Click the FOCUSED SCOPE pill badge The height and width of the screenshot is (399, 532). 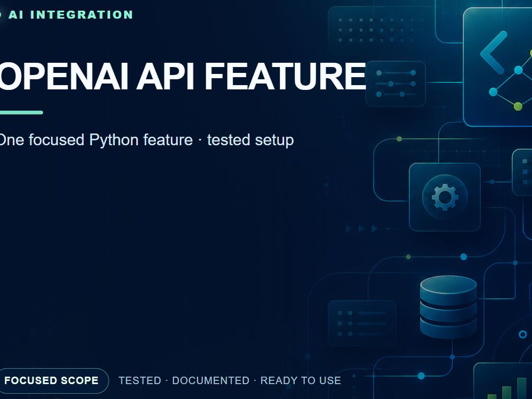click(52, 381)
